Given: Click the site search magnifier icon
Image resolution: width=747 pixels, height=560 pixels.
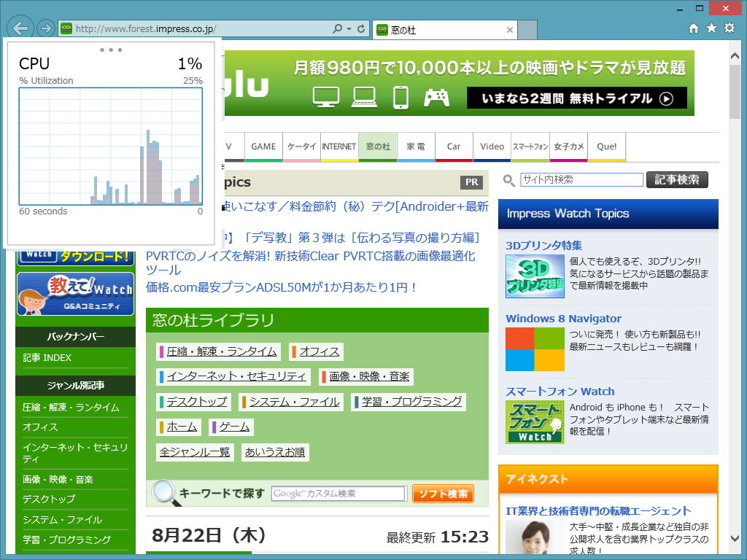Looking at the screenshot, I should (x=508, y=180).
